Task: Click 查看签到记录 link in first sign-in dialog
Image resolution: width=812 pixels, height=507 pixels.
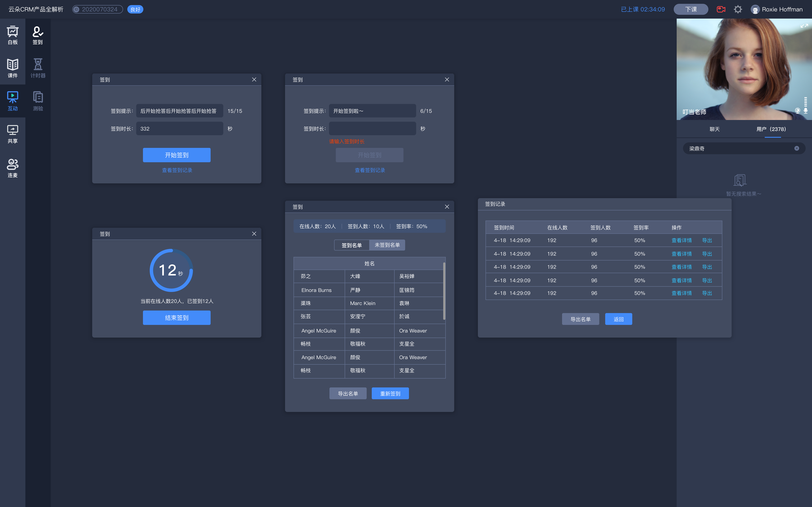Action: (177, 170)
